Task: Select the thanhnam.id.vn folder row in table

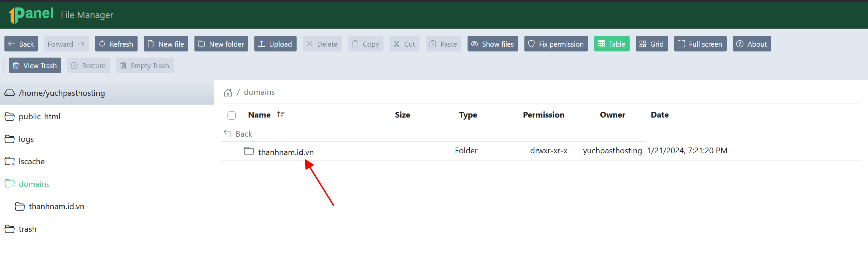Action: (541, 151)
